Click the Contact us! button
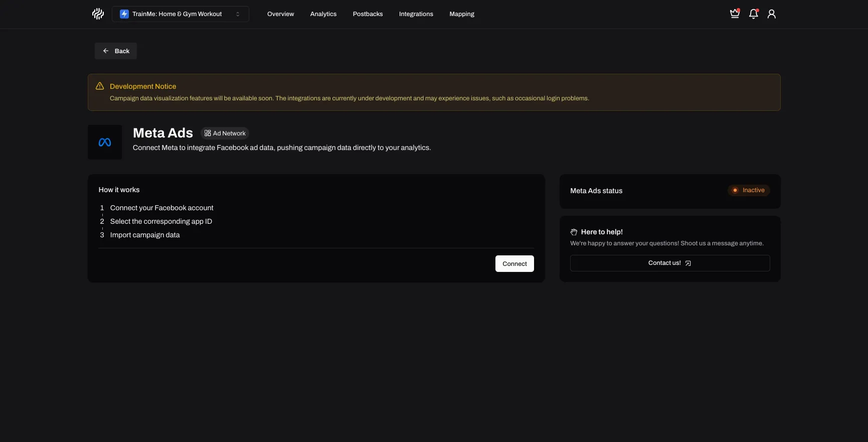The image size is (868, 442). (670, 263)
